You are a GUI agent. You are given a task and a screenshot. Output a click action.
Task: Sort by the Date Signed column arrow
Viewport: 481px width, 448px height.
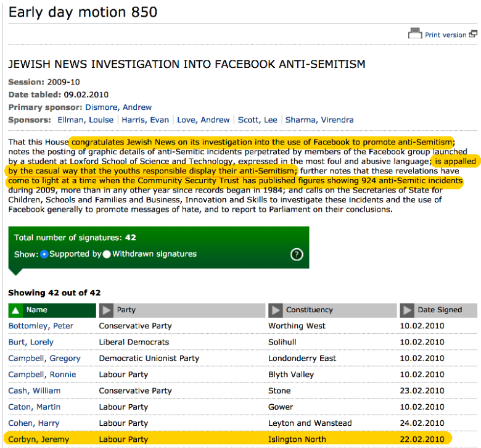pyautogui.click(x=407, y=310)
